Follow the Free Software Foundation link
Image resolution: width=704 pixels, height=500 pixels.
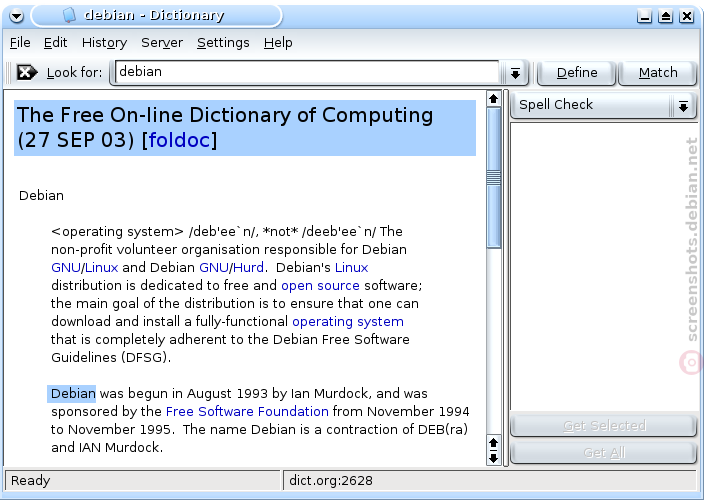[247, 412]
